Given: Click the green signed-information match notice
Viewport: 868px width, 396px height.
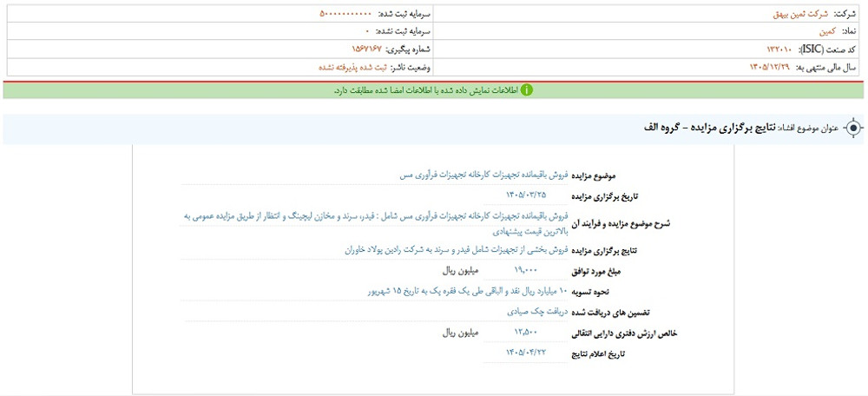Looking at the screenshot, I should (x=433, y=90).
